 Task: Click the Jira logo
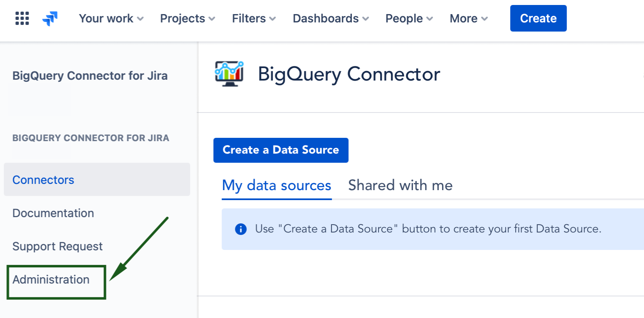(50, 18)
